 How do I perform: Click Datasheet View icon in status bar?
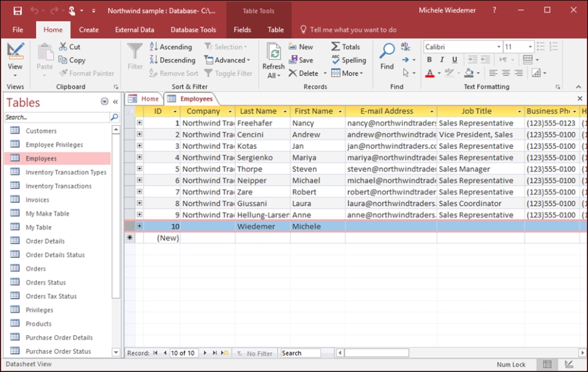(547, 364)
